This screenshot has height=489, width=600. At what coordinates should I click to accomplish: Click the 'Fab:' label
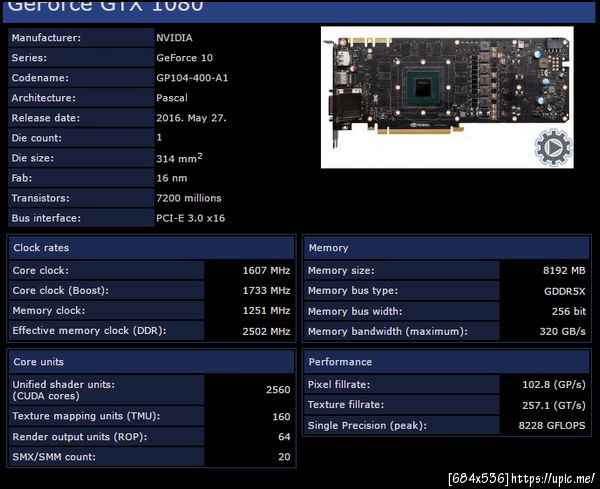[x=22, y=178]
